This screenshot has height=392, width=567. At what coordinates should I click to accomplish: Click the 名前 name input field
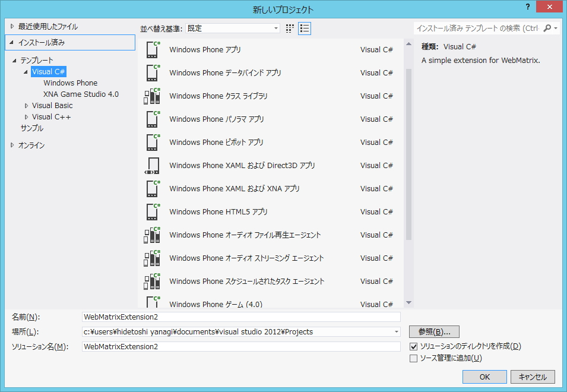click(241, 317)
